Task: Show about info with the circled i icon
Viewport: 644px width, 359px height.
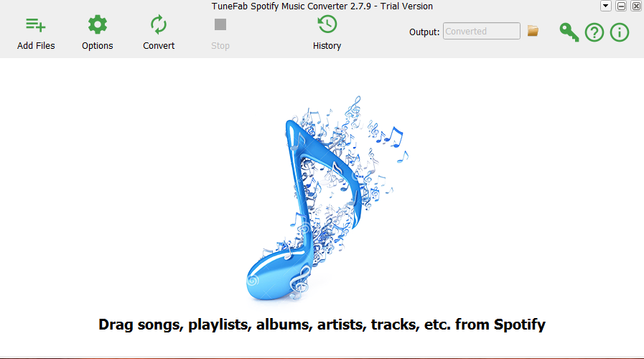Action: (620, 32)
